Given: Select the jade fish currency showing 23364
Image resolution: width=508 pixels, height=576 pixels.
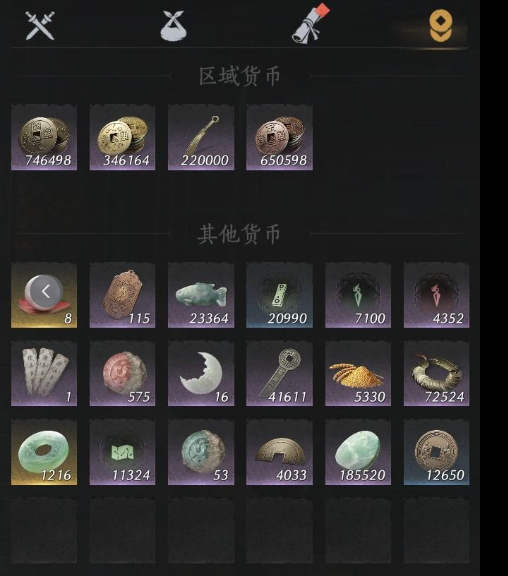Looking at the screenshot, I should click(x=201, y=295).
